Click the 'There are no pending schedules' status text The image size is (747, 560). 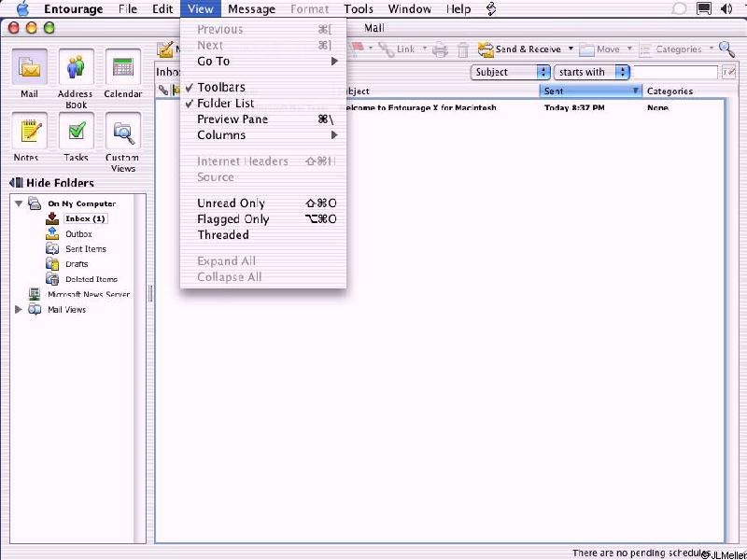(x=641, y=553)
